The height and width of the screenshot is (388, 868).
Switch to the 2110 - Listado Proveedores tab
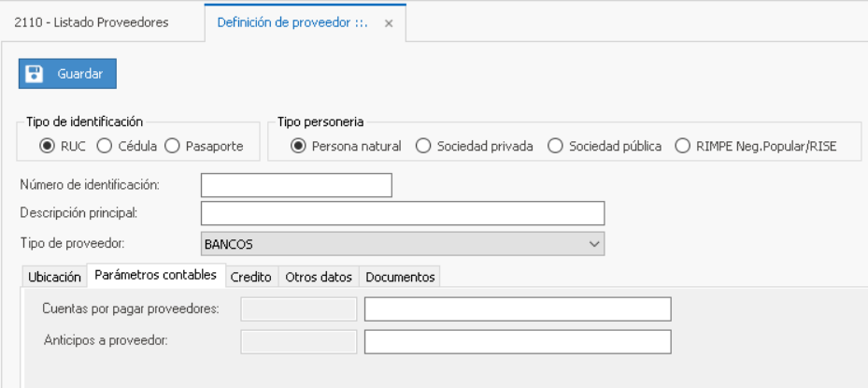[x=92, y=22]
